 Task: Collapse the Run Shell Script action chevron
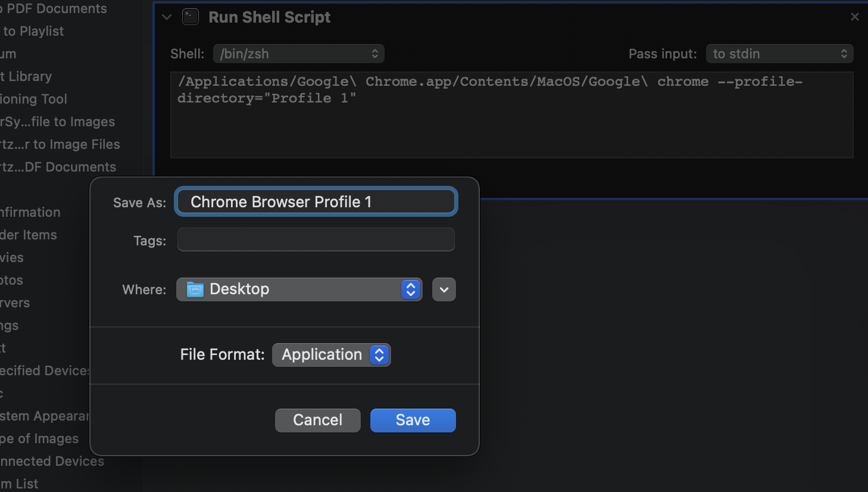click(x=167, y=17)
